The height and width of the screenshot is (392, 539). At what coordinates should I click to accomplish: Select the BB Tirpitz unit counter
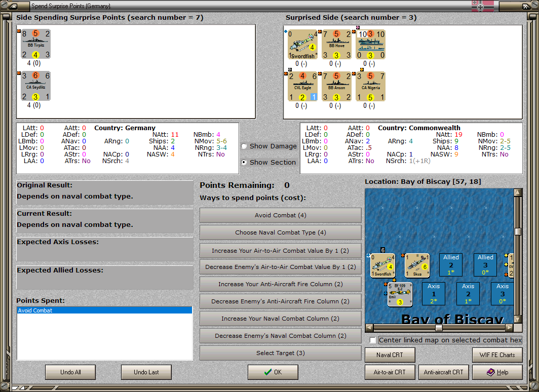36,44
